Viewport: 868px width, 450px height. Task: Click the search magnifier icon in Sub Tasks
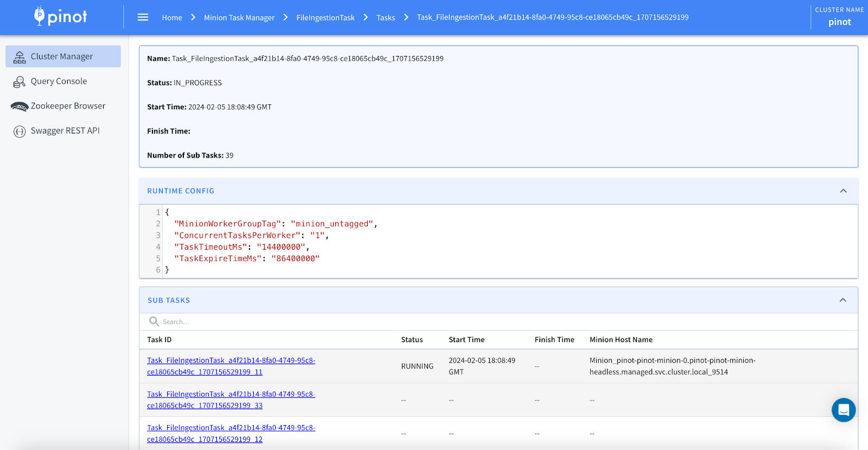click(154, 321)
